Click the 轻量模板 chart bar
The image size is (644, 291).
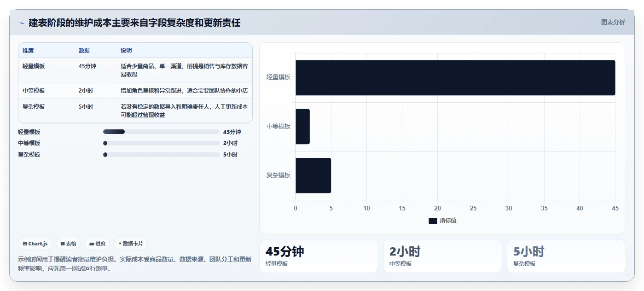coord(455,78)
